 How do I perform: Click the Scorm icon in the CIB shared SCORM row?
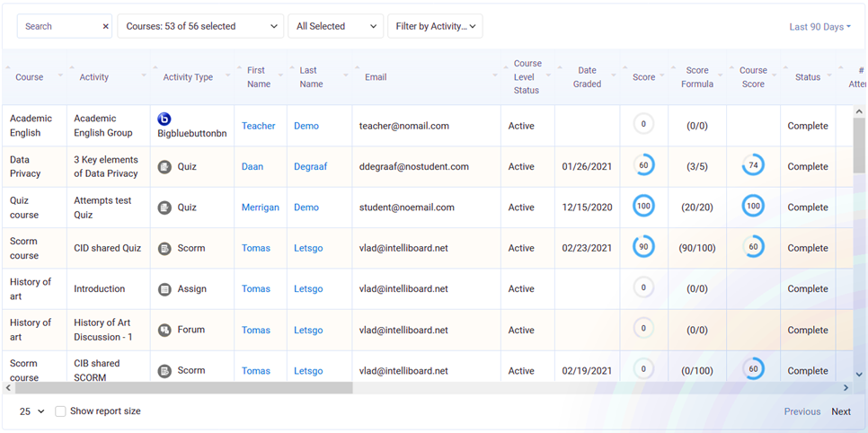164,370
